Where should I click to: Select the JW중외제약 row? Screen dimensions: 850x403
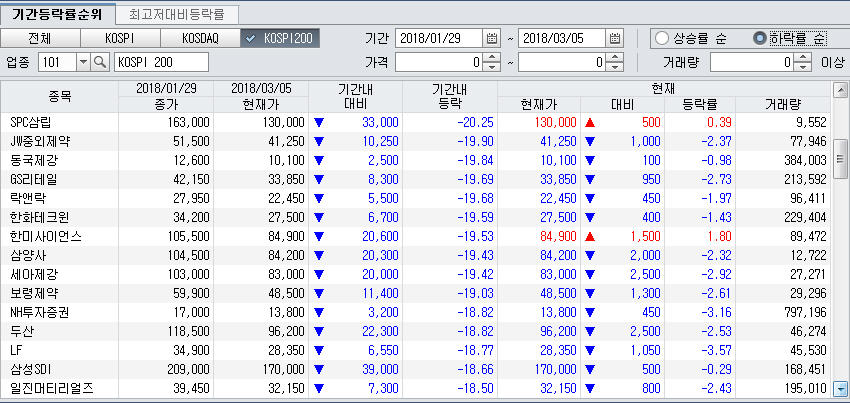(415, 142)
